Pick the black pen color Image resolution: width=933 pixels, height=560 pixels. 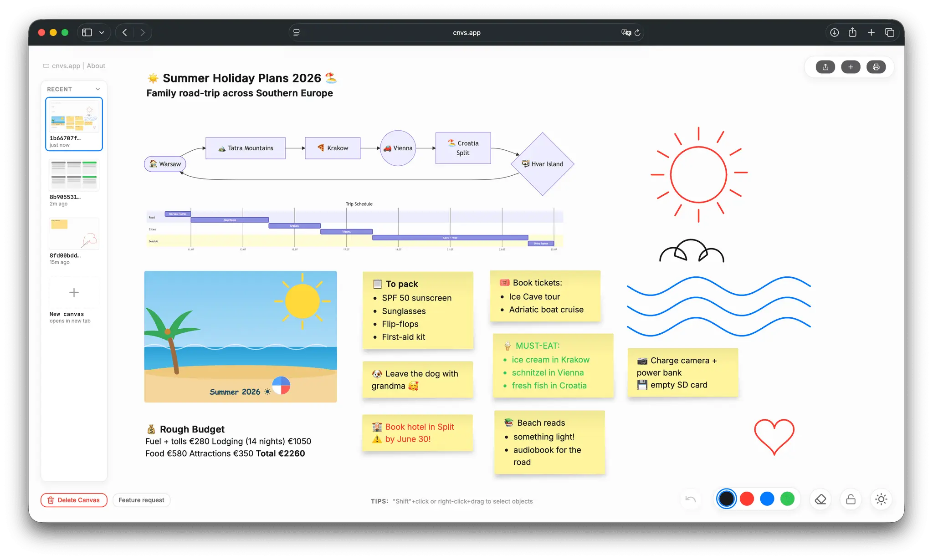click(x=726, y=499)
